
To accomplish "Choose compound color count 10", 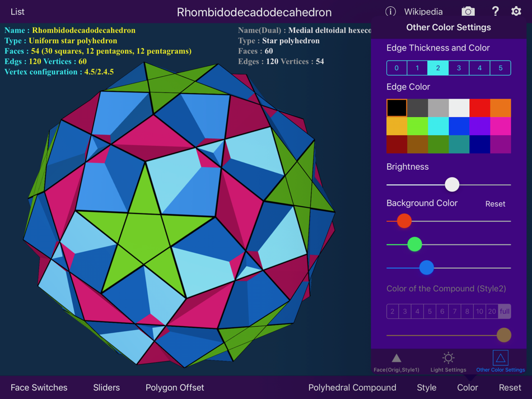I will 479,312.
